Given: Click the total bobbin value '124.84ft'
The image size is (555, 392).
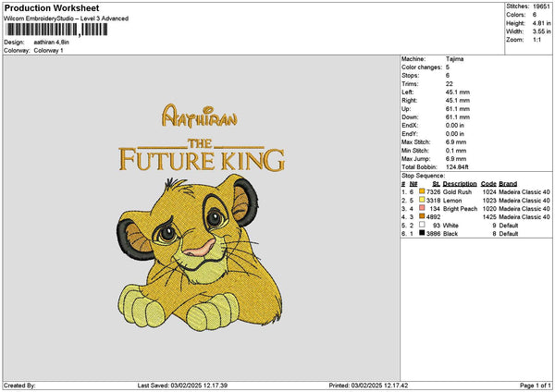Looking at the screenshot, I should click(x=457, y=167).
